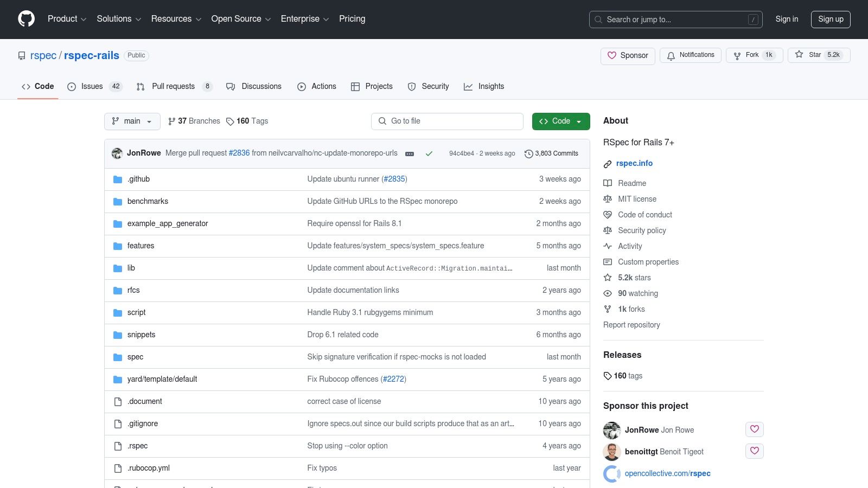Click JonRowe's avatar in the commit header

117,153
